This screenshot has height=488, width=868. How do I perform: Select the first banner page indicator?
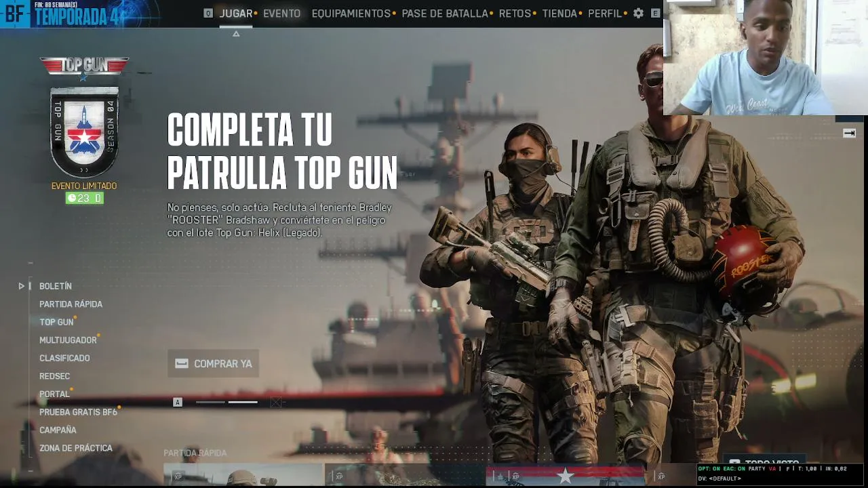point(210,403)
